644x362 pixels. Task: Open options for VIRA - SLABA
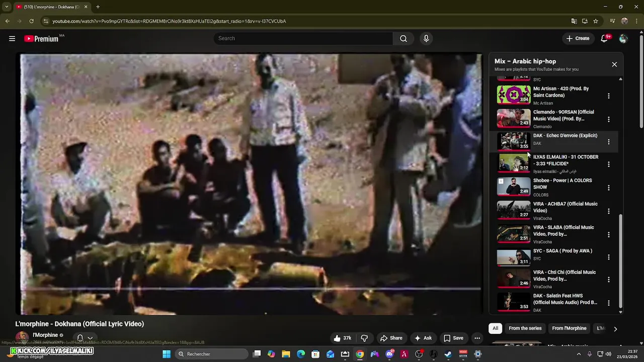[608, 235]
